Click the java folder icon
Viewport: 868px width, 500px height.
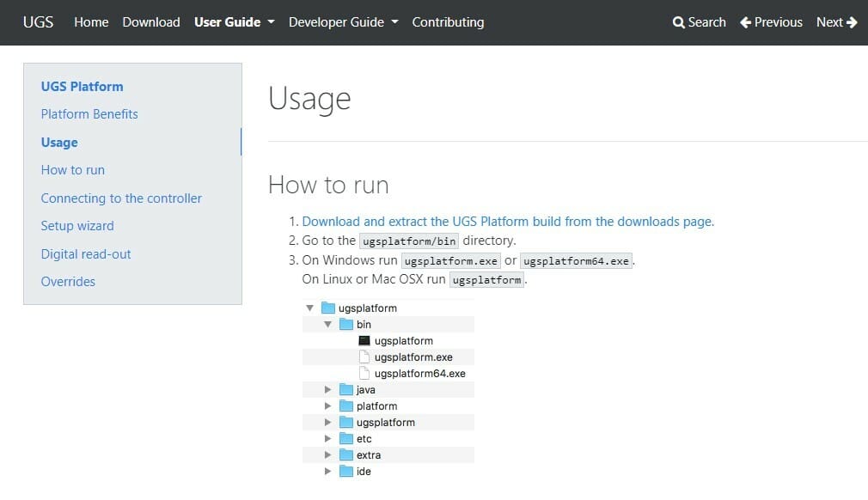pos(346,389)
